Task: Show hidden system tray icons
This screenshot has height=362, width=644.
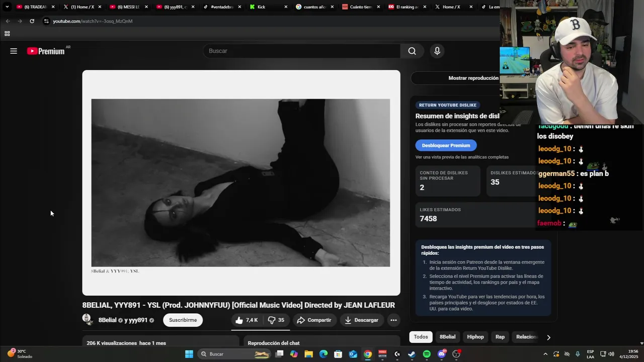Action: [x=545, y=354]
